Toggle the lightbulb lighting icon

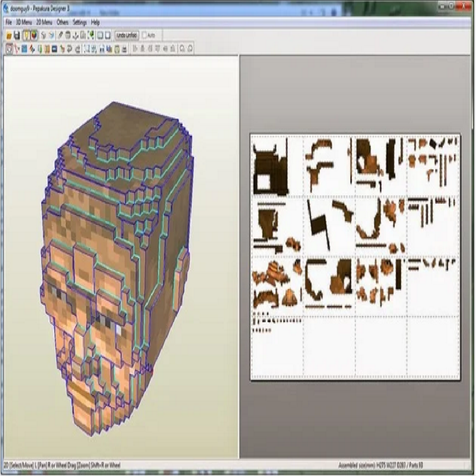[26, 36]
